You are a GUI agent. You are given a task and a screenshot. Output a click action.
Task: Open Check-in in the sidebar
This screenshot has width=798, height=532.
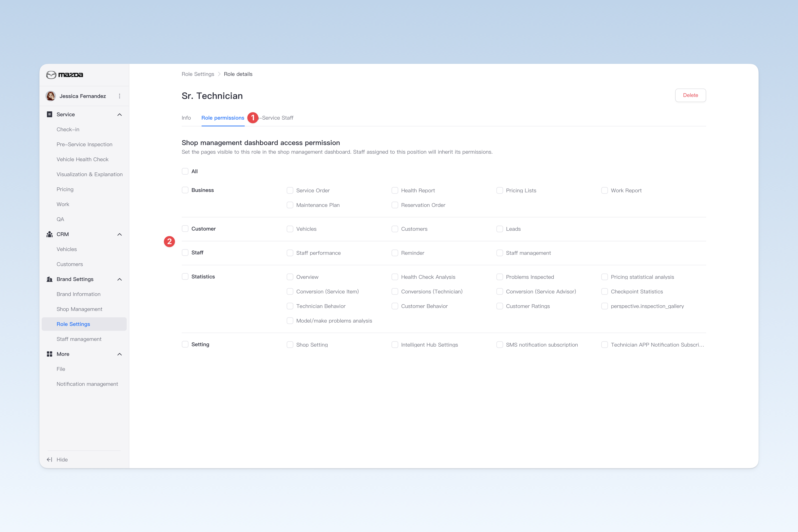click(68, 129)
